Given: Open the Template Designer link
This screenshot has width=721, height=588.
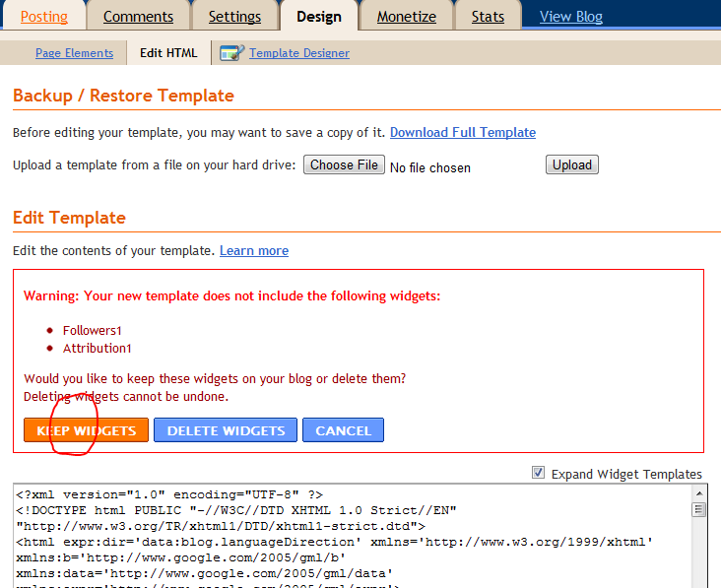Looking at the screenshot, I should [x=299, y=53].
